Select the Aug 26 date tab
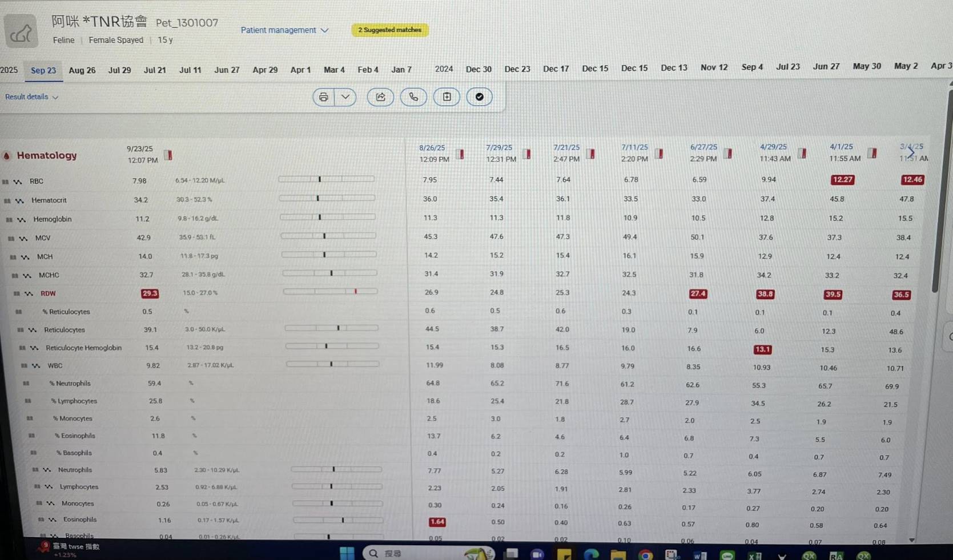953x560 pixels. click(82, 70)
